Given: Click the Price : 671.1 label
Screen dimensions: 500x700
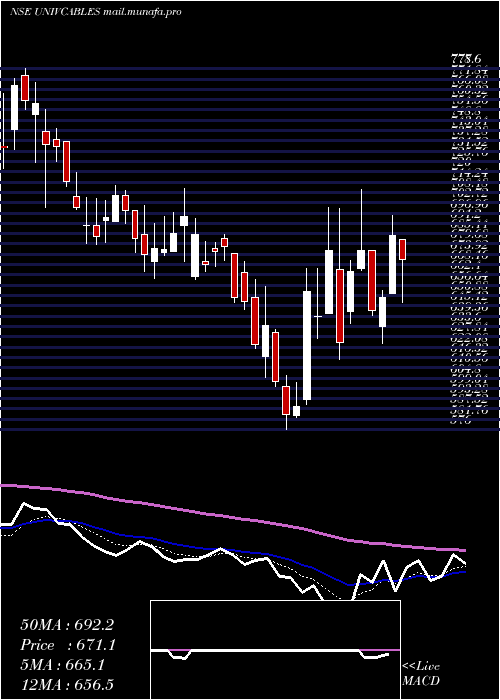Looking at the screenshot, I should coord(68,645).
